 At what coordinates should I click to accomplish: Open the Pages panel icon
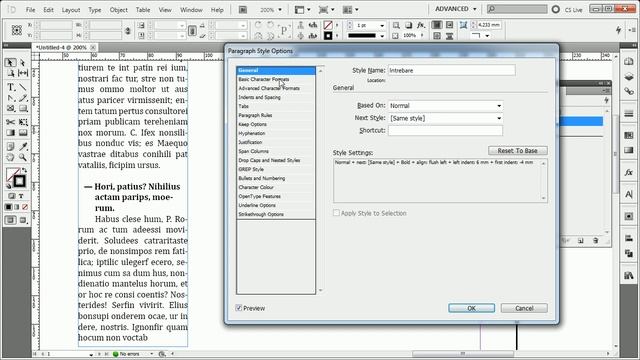point(629,62)
